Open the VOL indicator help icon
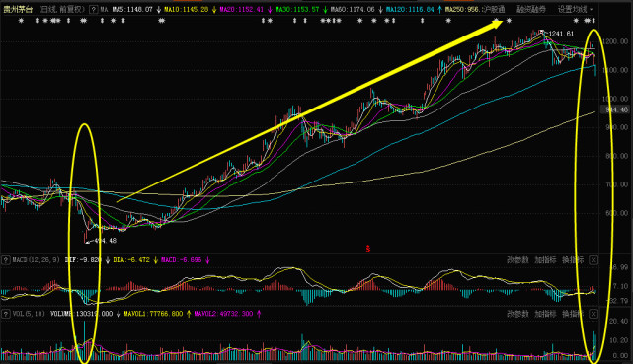Screen dimensions: 633x364 point(5,314)
